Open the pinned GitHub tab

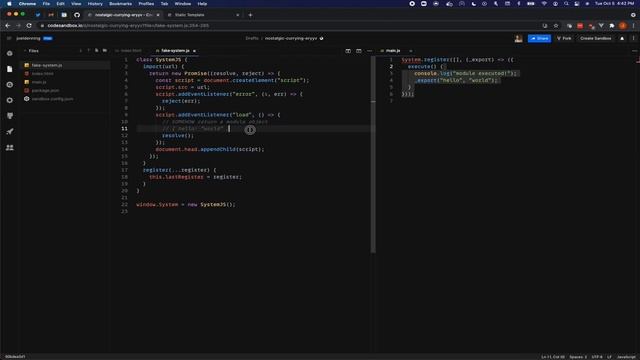[x=77, y=15]
